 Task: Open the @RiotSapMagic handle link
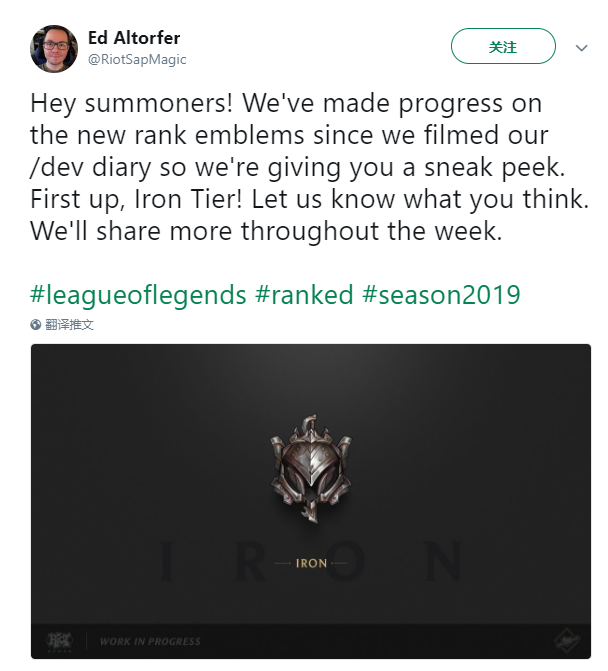(x=137, y=59)
